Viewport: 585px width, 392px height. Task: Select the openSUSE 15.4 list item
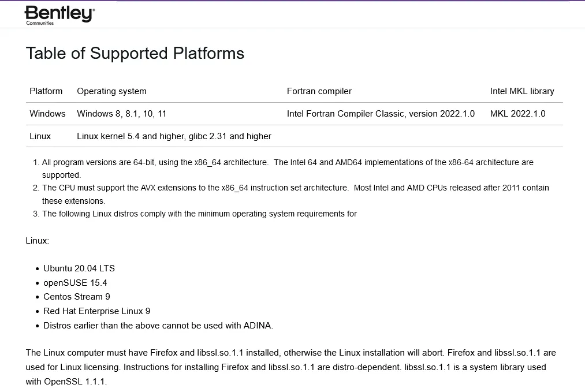[x=75, y=283]
